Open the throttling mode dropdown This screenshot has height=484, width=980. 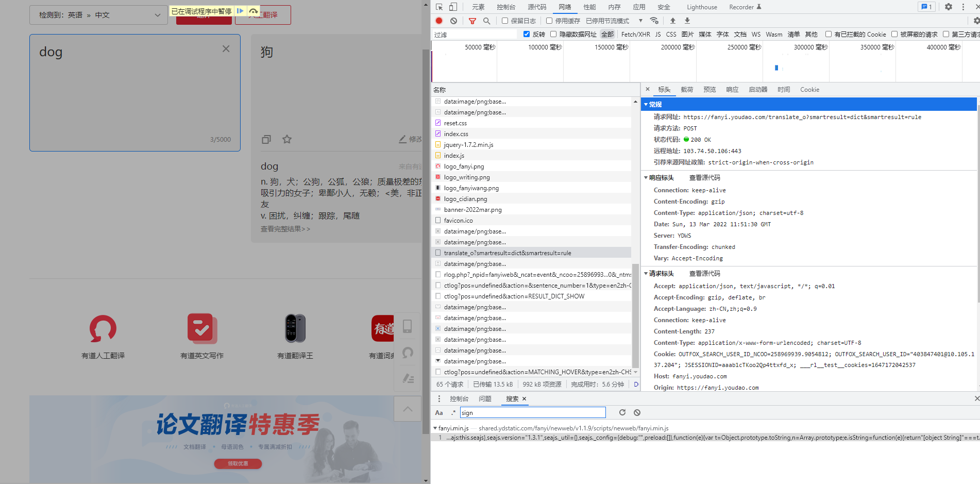tap(614, 21)
